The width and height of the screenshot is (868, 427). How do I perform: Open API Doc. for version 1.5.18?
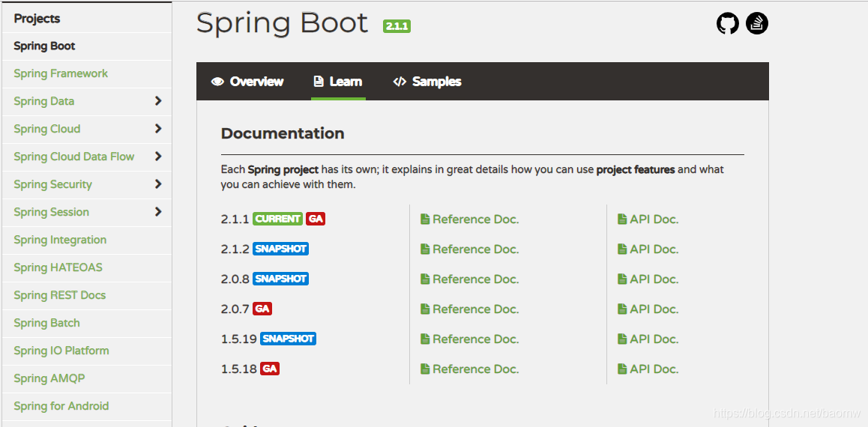(648, 369)
